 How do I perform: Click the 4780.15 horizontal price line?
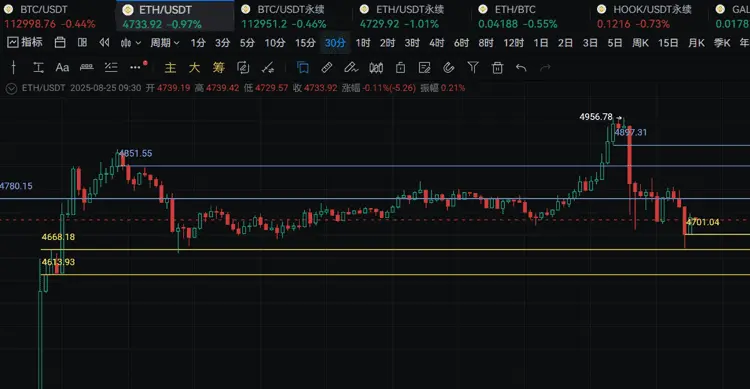pyautogui.click(x=375, y=199)
